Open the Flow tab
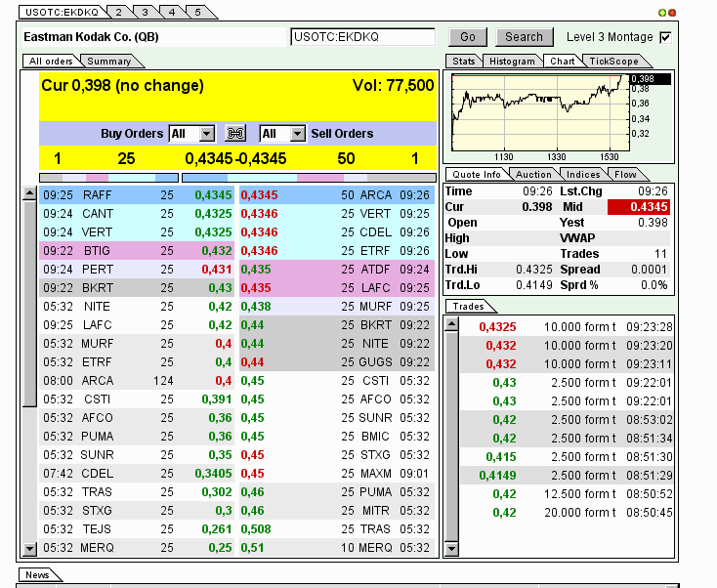The width and height of the screenshot is (717, 588). tap(625, 175)
